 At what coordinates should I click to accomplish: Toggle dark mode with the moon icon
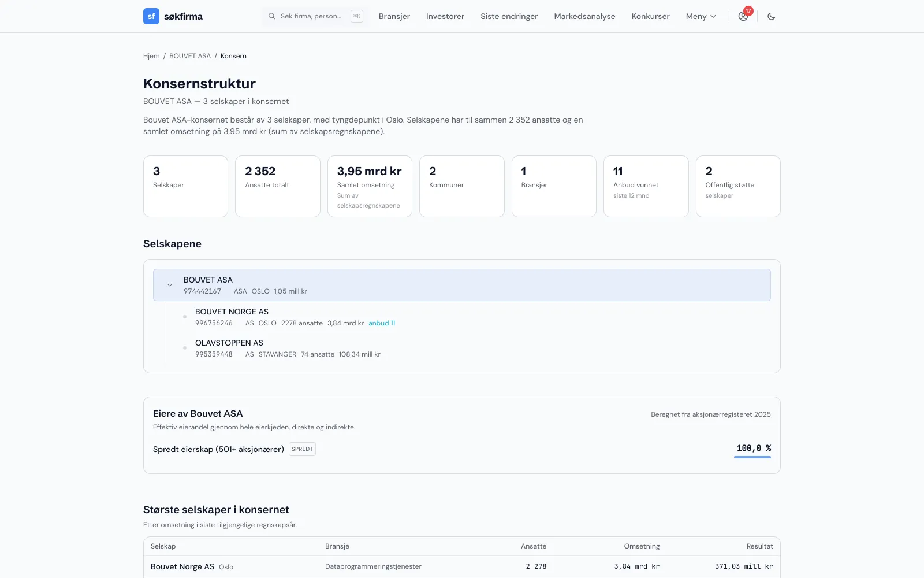(772, 16)
